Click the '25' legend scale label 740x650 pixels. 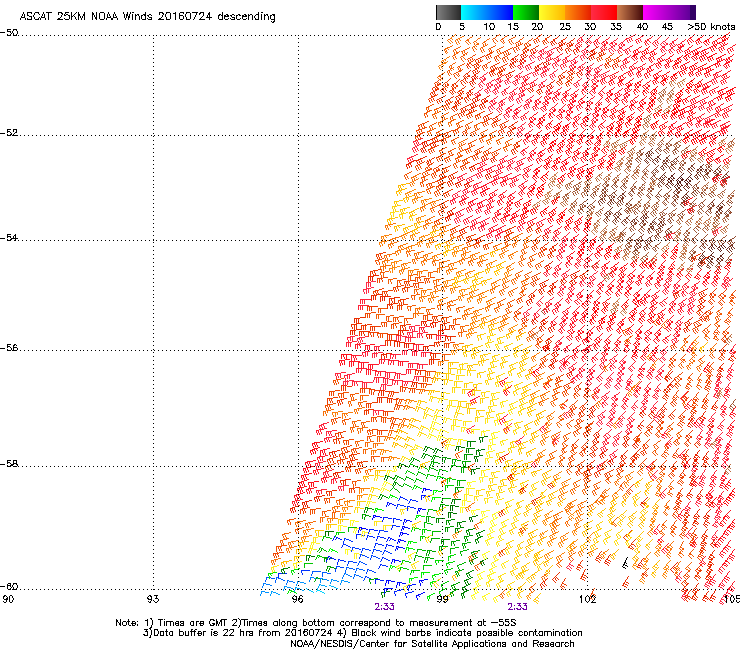[x=565, y=27]
